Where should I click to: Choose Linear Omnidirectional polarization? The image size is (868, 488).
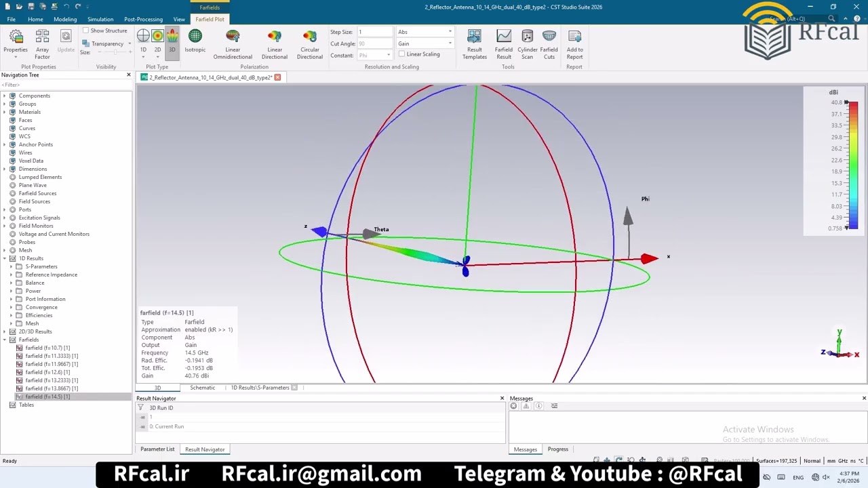pyautogui.click(x=233, y=45)
